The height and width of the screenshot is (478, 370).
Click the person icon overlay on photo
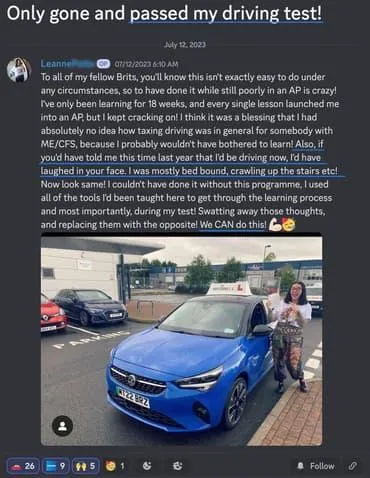(63, 426)
